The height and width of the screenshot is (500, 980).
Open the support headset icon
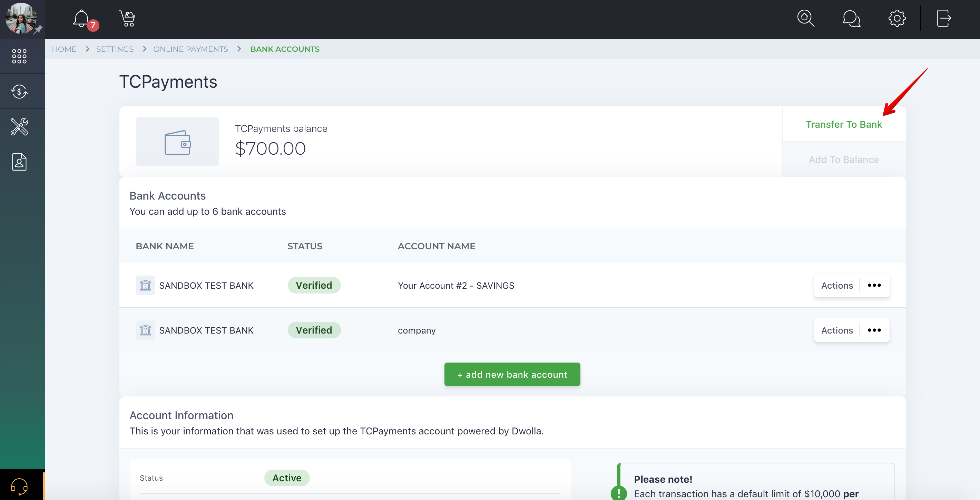click(x=19, y=486)
